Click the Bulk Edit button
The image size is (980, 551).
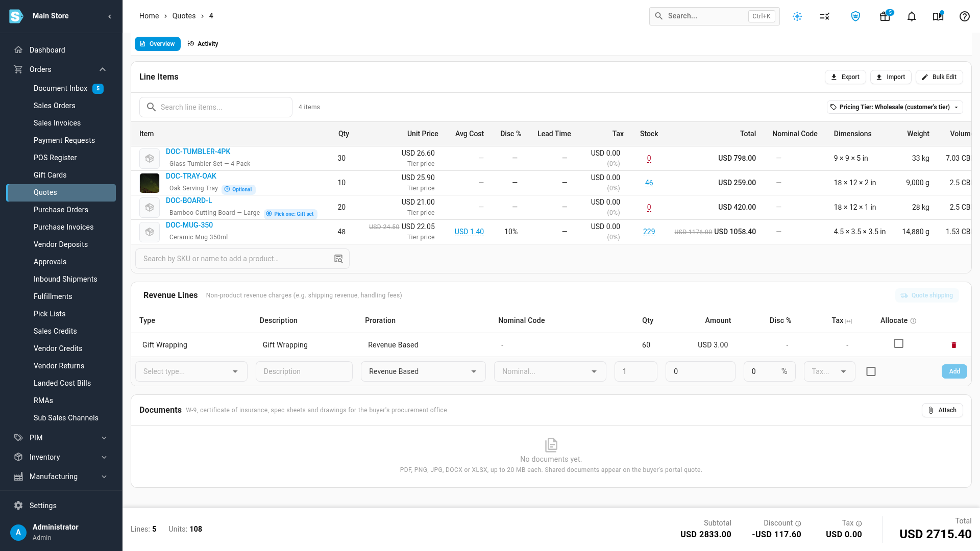tap(939, 77)
